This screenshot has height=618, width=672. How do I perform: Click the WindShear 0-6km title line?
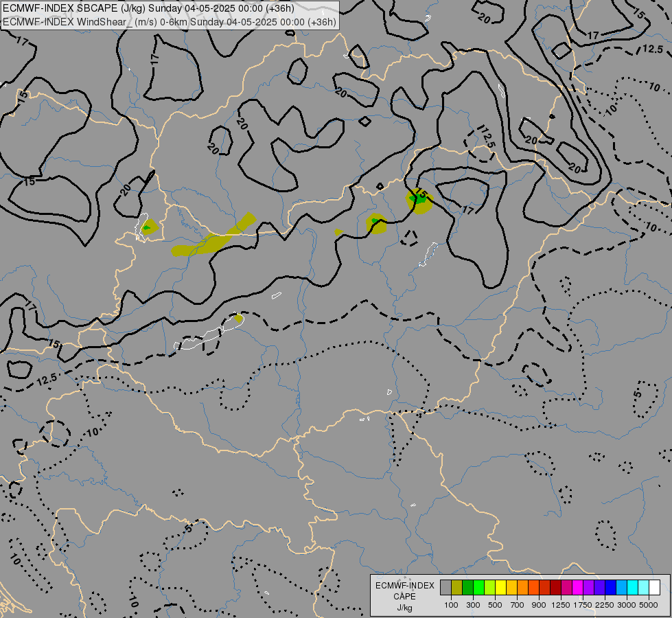[170, 22]
